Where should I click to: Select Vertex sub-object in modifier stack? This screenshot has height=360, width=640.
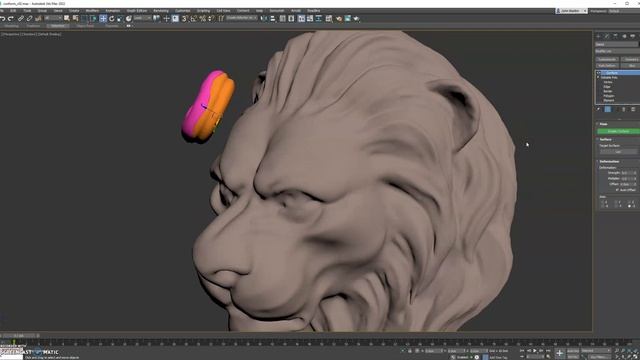point(608,82)
